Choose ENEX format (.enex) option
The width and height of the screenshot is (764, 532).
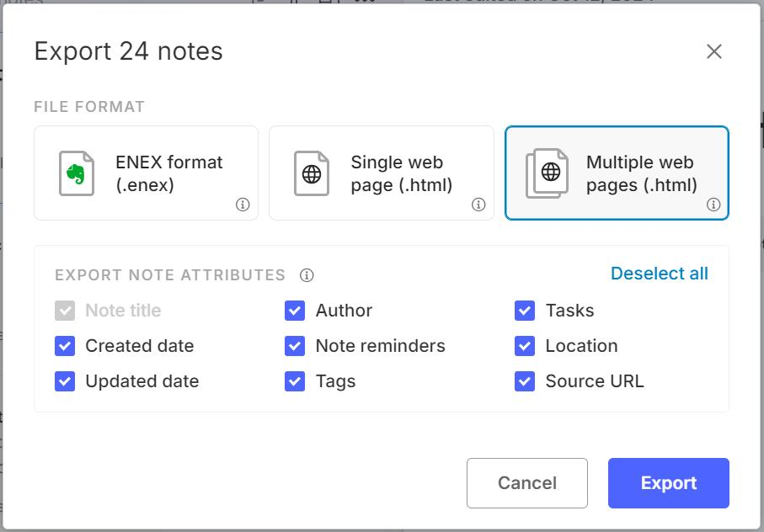pyautogui.click(x=168, y=173)
